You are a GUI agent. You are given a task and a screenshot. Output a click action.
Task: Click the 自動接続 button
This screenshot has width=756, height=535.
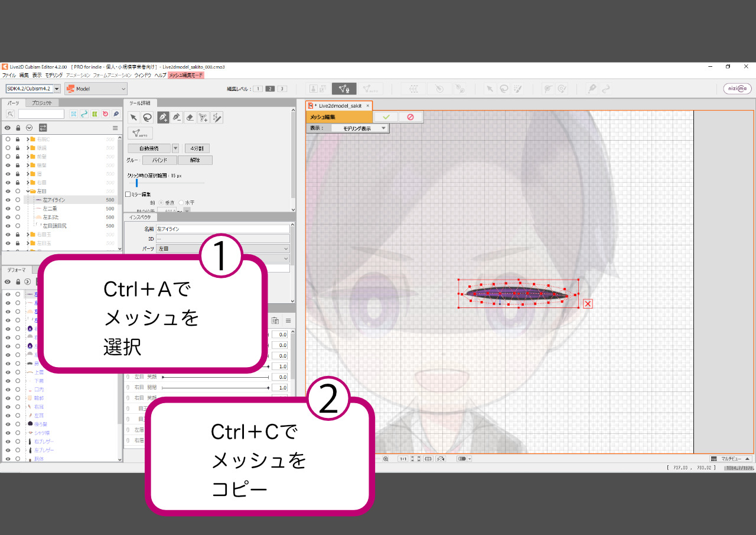pos(149,148)
